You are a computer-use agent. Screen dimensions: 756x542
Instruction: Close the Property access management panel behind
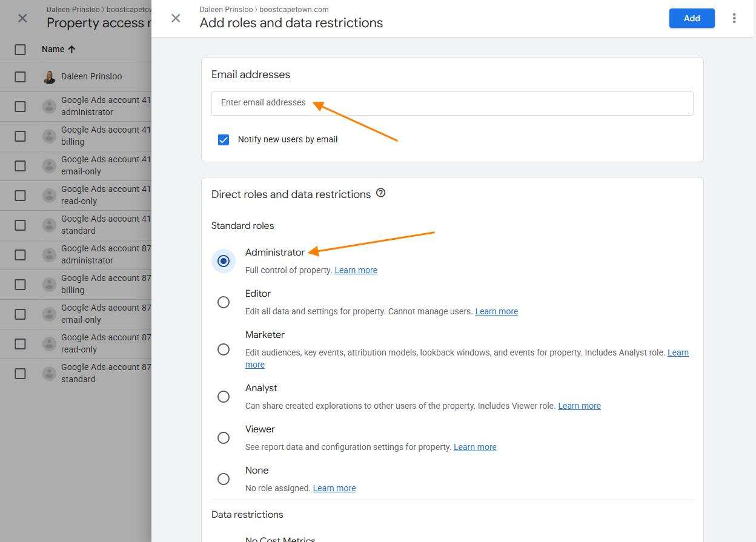pyautogui.click(x=22, y=18)
